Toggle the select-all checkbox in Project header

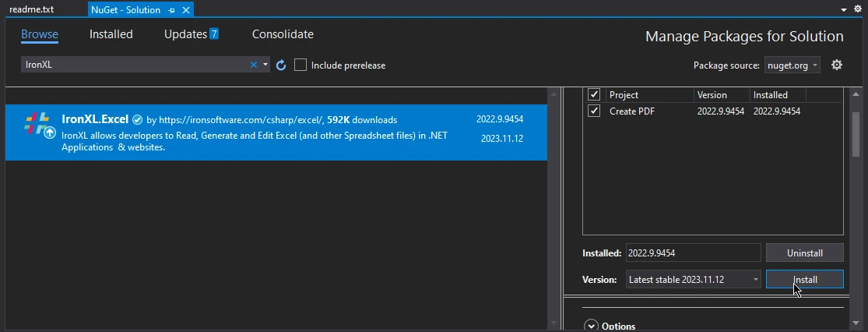pyautogui.click(x=594, y=95)
